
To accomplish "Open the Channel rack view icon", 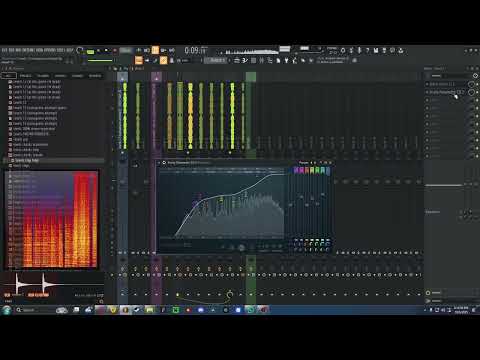I will pyautogui.click(x=155, y=60).
